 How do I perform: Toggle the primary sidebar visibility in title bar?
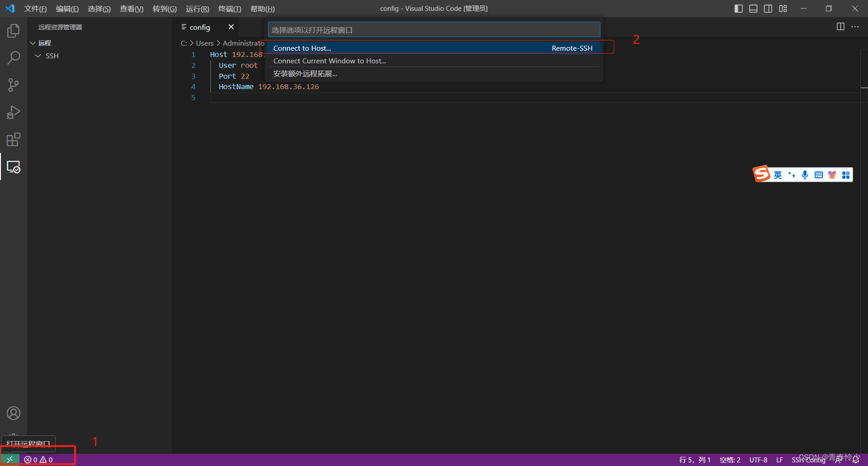click(738, 8)
